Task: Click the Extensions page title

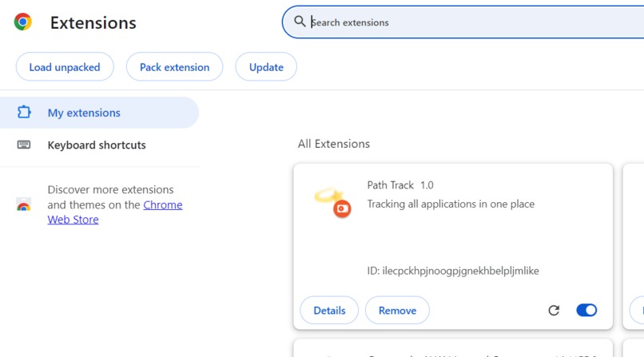Action: [x=93, y=22]
